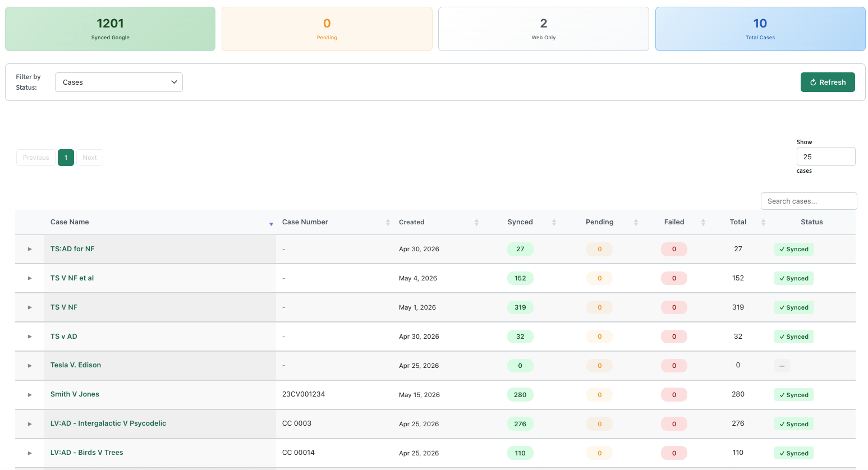Focus the Search cases field
Viewport: 868px width, 470px height.
[x=809, y=201]
